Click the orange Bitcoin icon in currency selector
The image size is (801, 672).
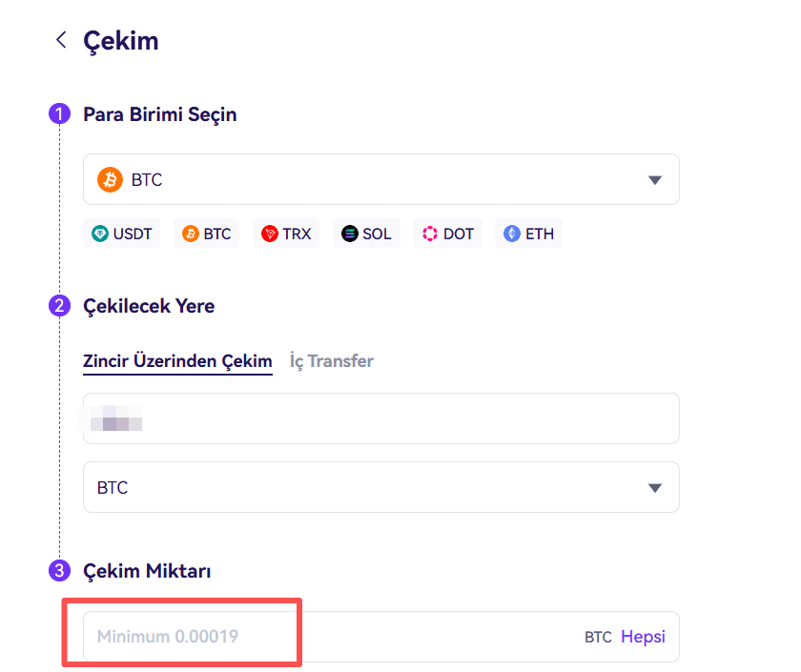[110, 180]
